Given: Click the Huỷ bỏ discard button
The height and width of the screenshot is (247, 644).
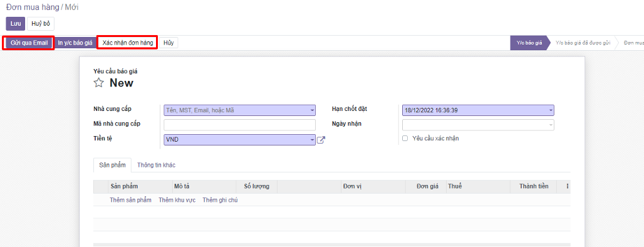Looking at the screenshot, I should coord(41,24).
